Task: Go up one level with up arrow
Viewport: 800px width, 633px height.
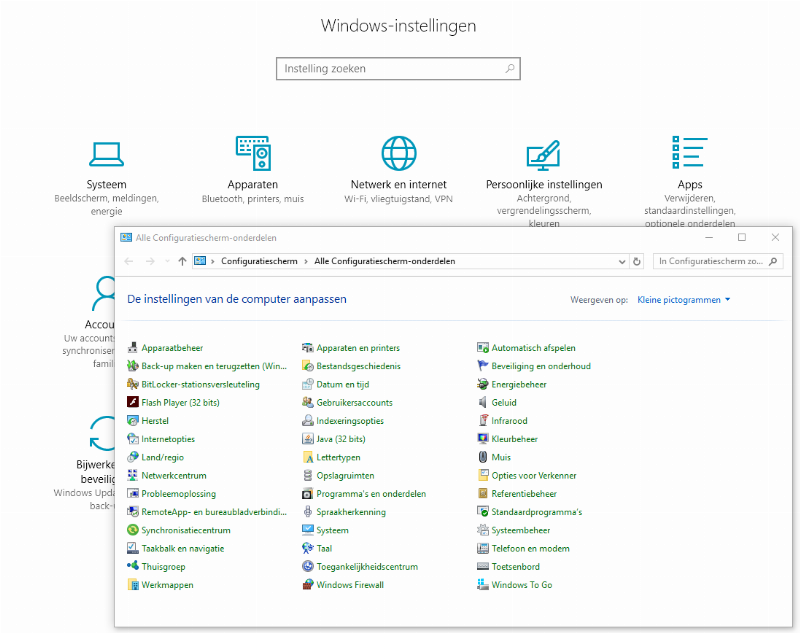Action: [182, 261]
